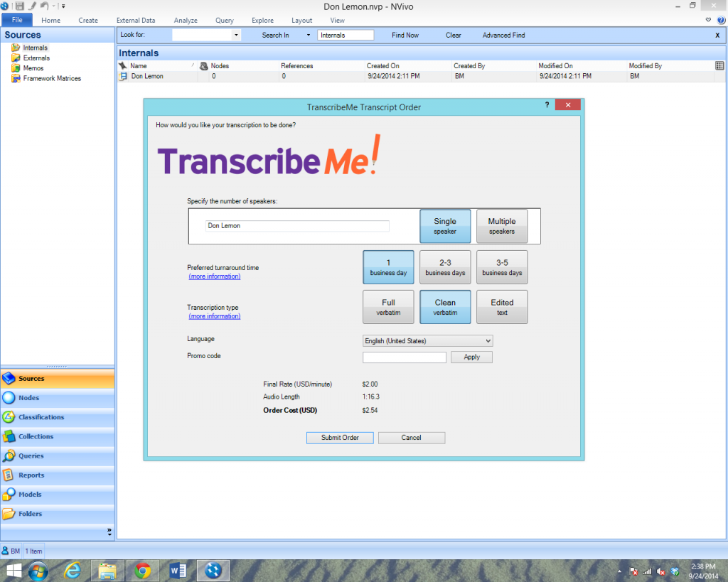Image resolution: width=728 pixels, height=582 pixels.
Task: Click the Reports navigation icon
Action: [x=9, y=475]
